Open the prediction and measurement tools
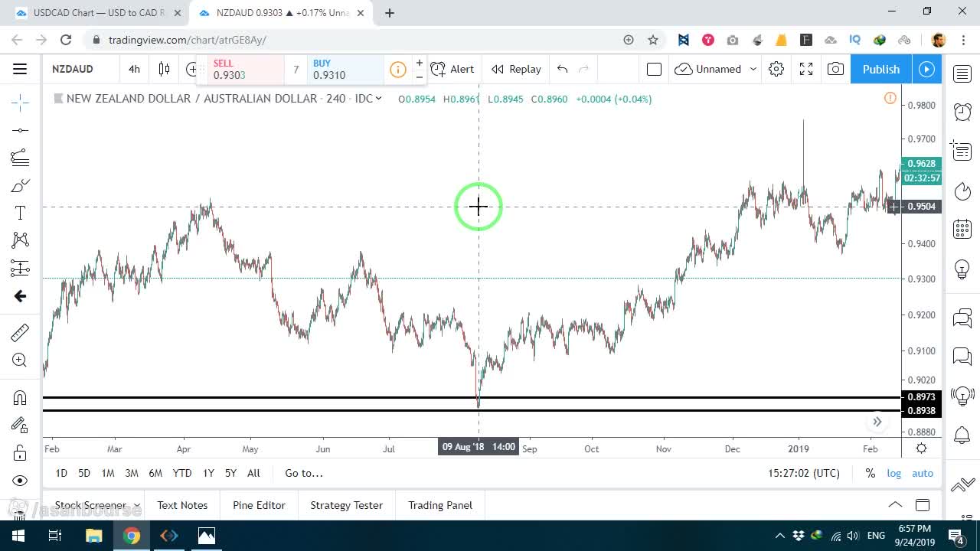The image size is (980, 551). coord(20,268)
